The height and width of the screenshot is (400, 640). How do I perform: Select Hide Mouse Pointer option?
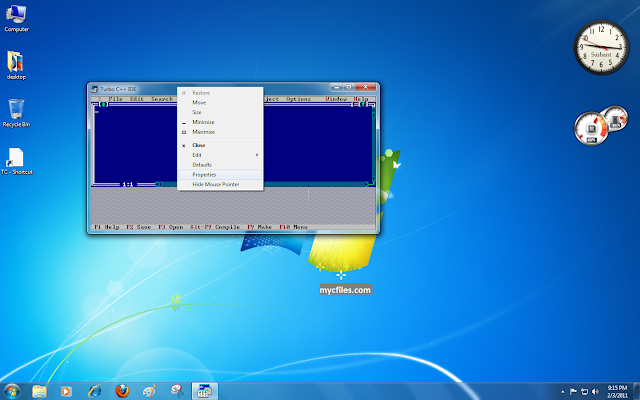pyautogui.click(x=220, y=184)
